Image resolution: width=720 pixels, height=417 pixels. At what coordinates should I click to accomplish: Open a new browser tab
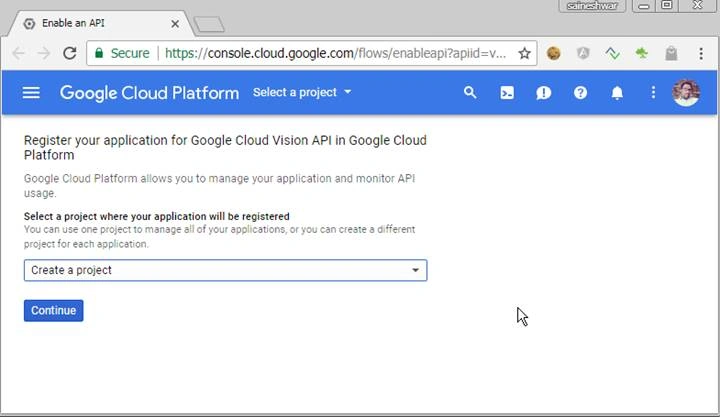coord(209,24)
